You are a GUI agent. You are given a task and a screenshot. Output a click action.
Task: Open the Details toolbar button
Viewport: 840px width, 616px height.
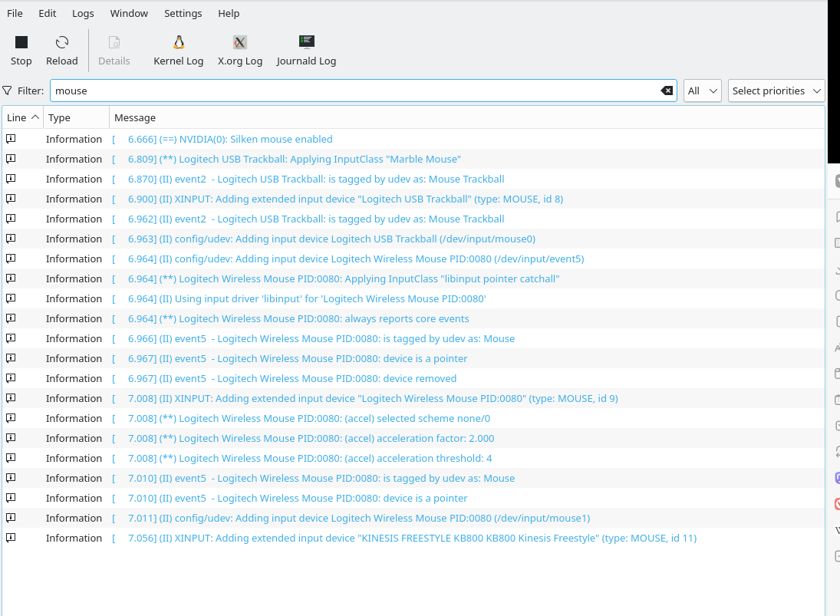point(114,51)
